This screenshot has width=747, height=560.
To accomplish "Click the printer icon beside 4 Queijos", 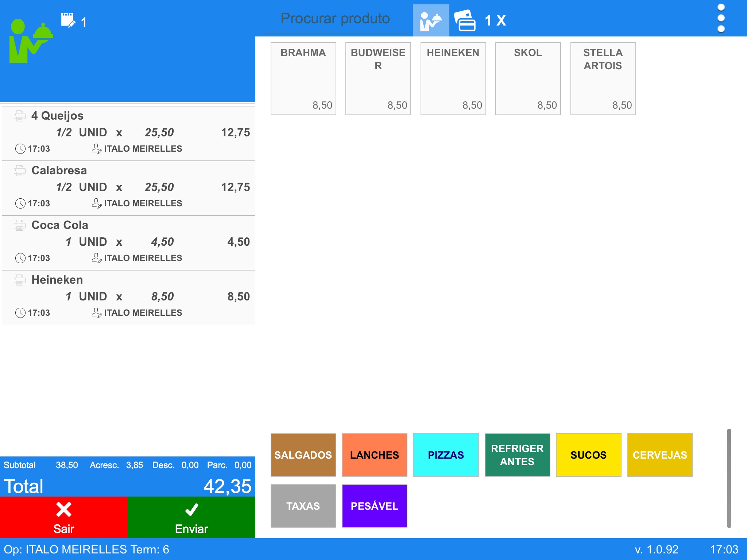I will coord(20,116).
